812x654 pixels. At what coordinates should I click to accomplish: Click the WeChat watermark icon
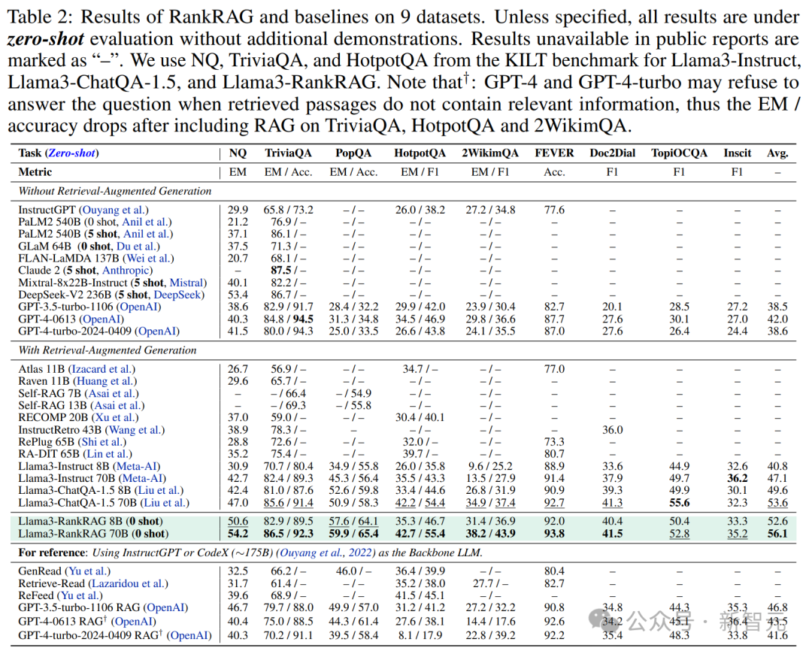604,619
